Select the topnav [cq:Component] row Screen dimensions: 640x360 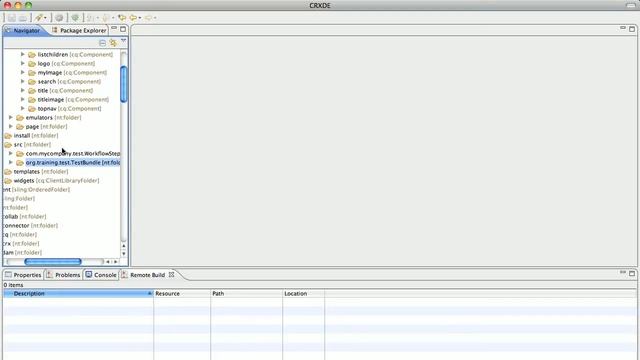pyautogui.click(x=64, y=109)
